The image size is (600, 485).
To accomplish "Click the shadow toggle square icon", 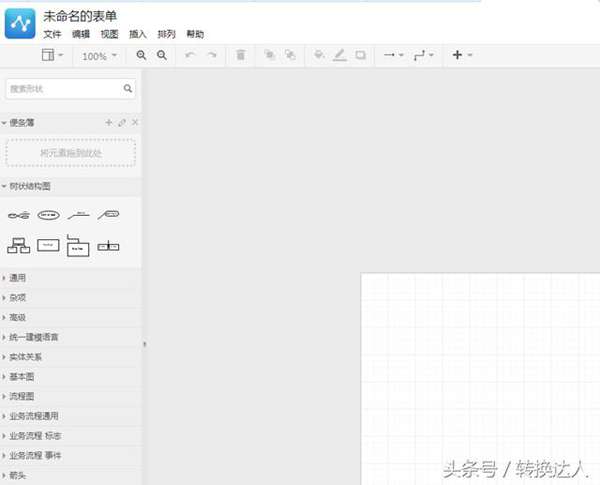I will coord(360,55).
